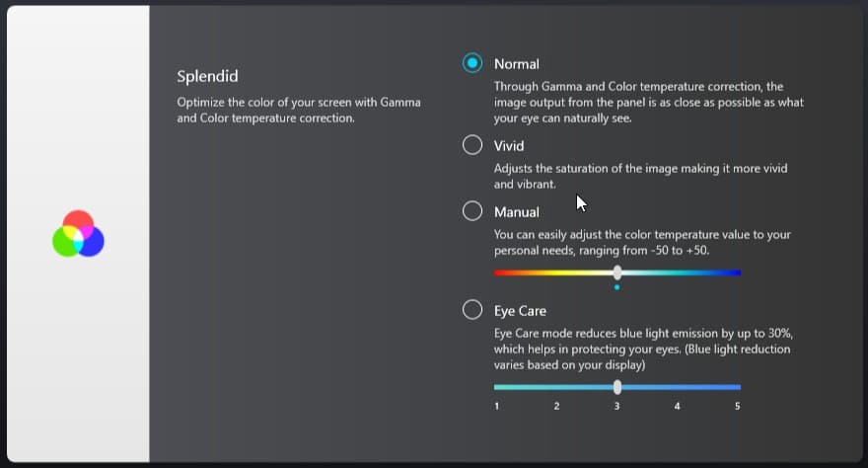Click level 4 label under Eye Care slider
Image resolution: width=868 pixels, height=468 pixels.
pos(678,406)
